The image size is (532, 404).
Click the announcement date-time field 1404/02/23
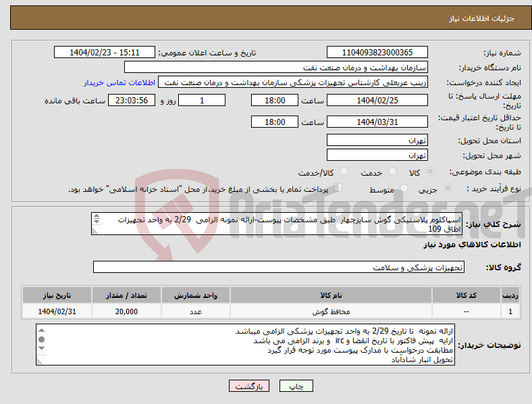pyautogui.click(x=105, y=52)
